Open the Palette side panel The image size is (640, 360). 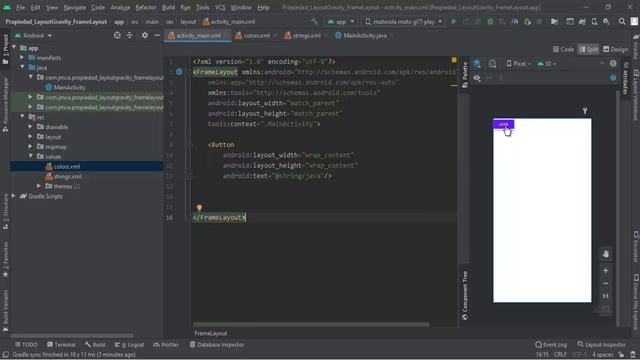[465, 75]
